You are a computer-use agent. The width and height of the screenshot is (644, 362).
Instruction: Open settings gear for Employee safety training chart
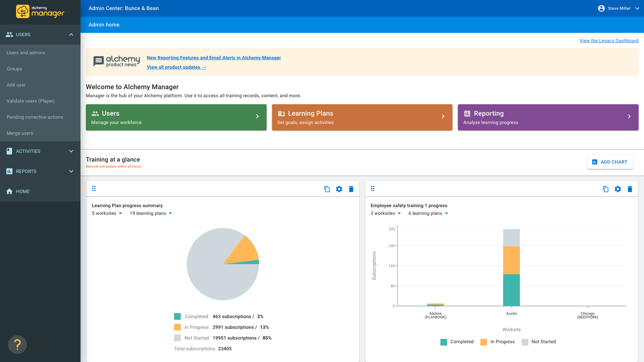point(618,189)
